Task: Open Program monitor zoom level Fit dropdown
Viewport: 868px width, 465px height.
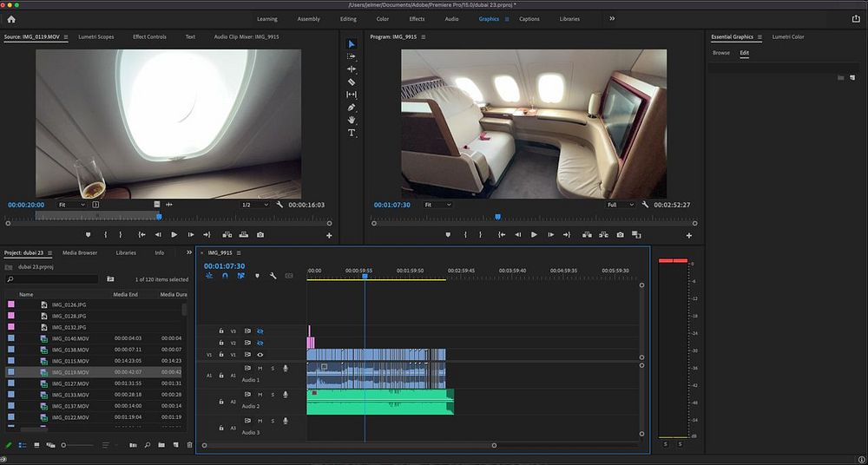Action: [x=437, y=205]
